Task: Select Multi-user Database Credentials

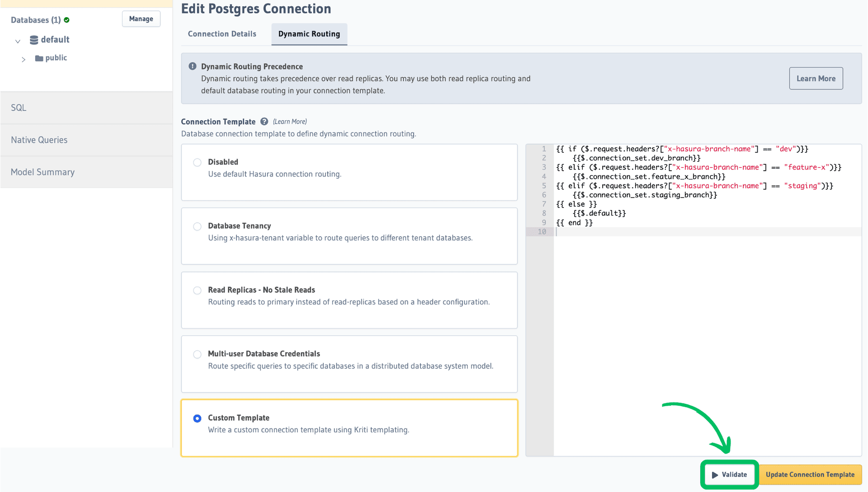Action: [x=197, y=354]
